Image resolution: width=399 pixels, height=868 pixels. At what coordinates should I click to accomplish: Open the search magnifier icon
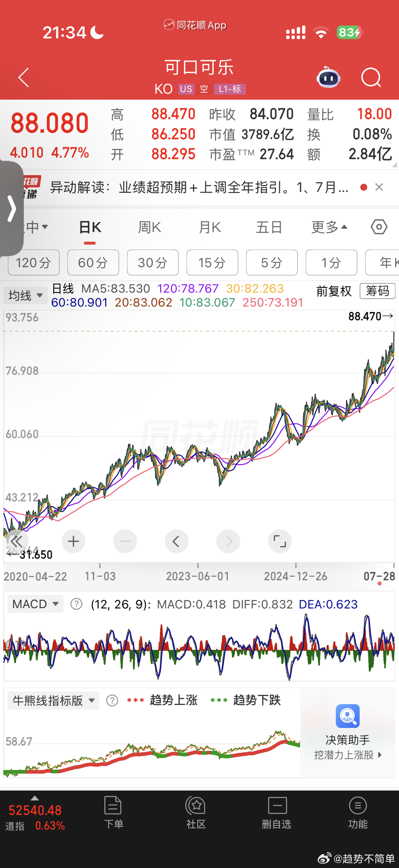[x=371, y=77]
